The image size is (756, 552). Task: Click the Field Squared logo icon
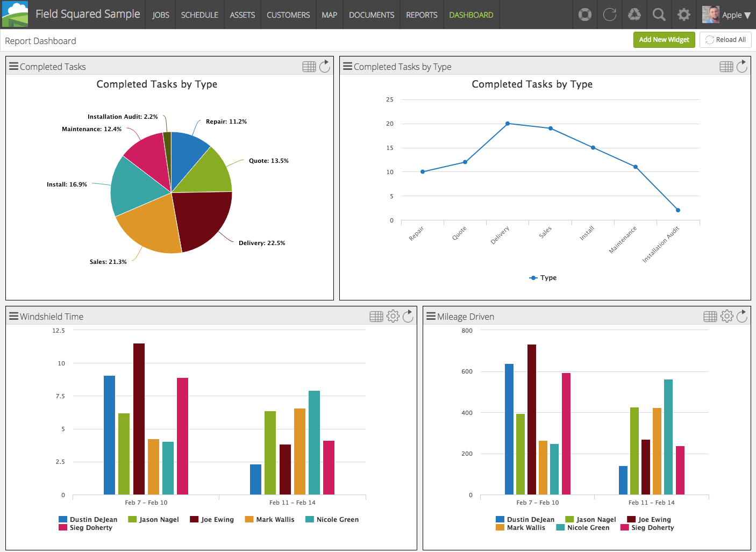(x=15, y=15)
